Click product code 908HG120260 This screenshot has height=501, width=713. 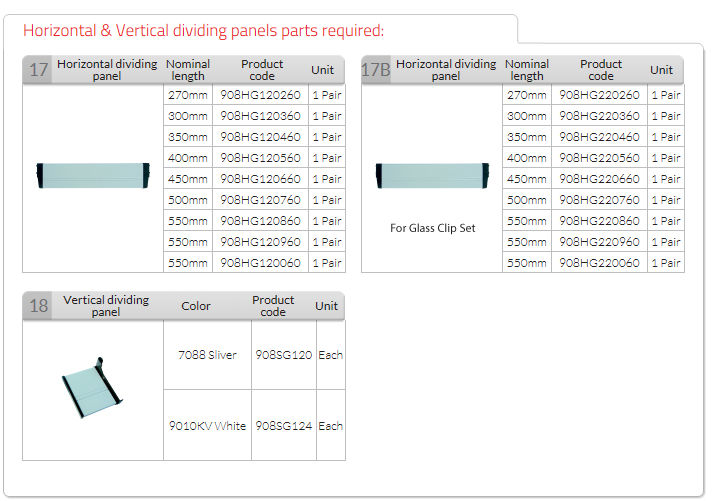(260, 95)
